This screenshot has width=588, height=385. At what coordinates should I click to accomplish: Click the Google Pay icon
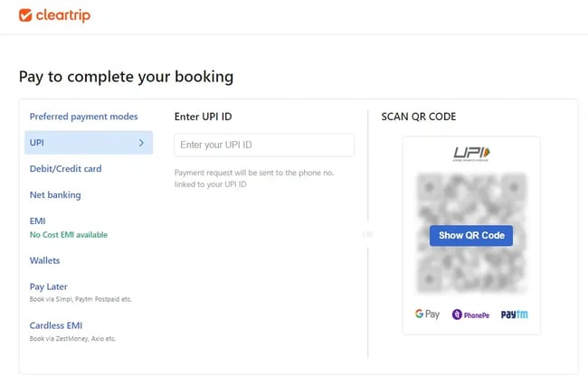click(427, 315)
